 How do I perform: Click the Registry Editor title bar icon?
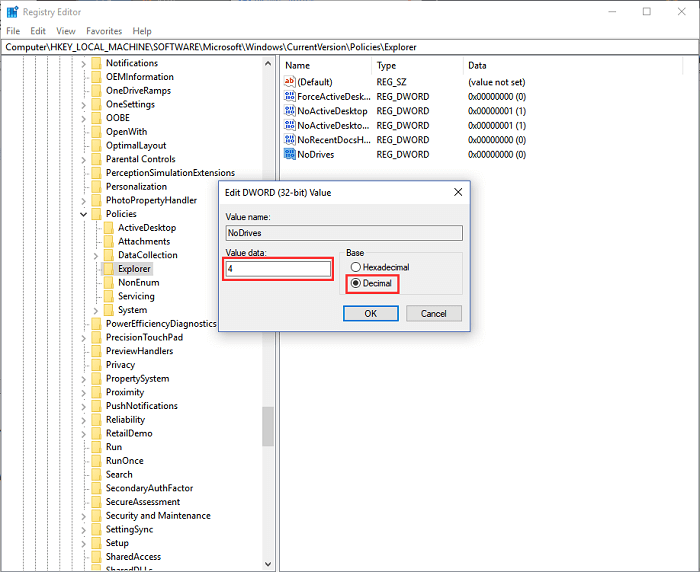point(13,12)
